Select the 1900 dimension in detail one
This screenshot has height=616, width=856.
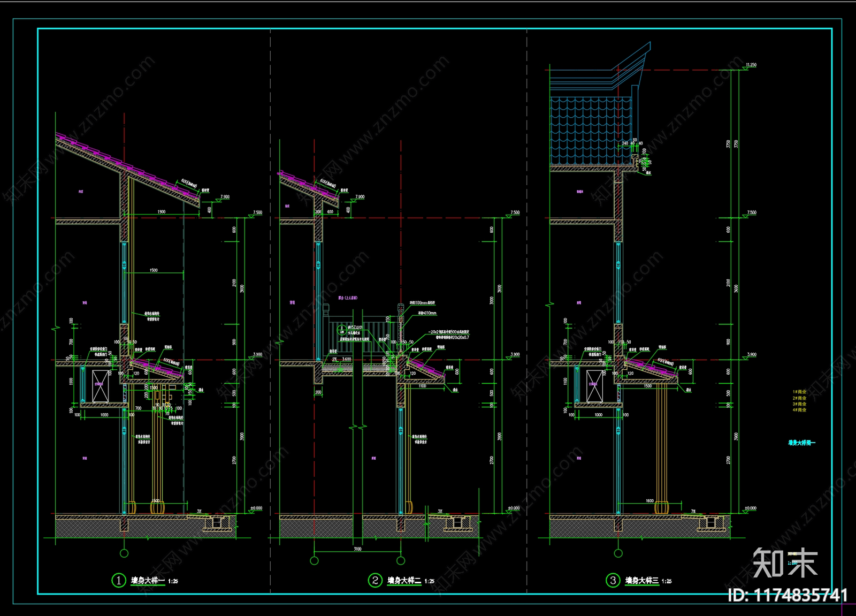(161, 212)
